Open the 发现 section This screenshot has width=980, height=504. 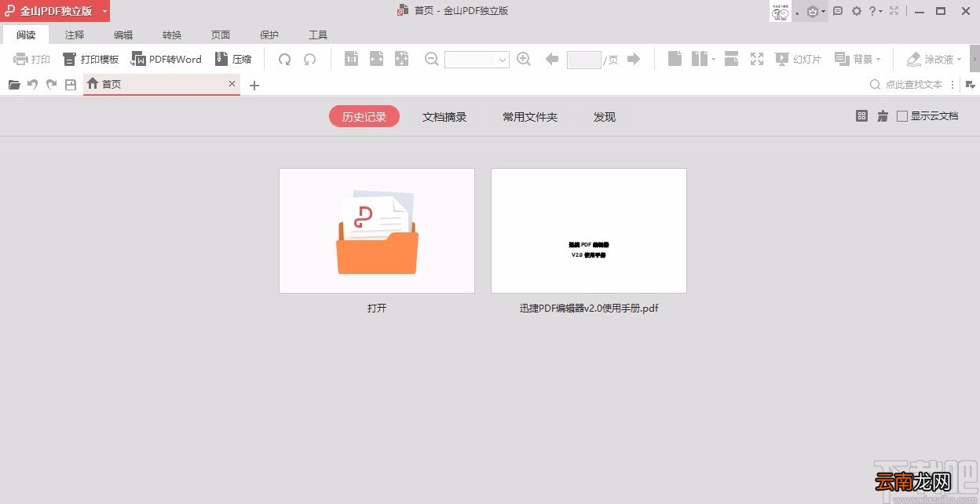point(605,116)
